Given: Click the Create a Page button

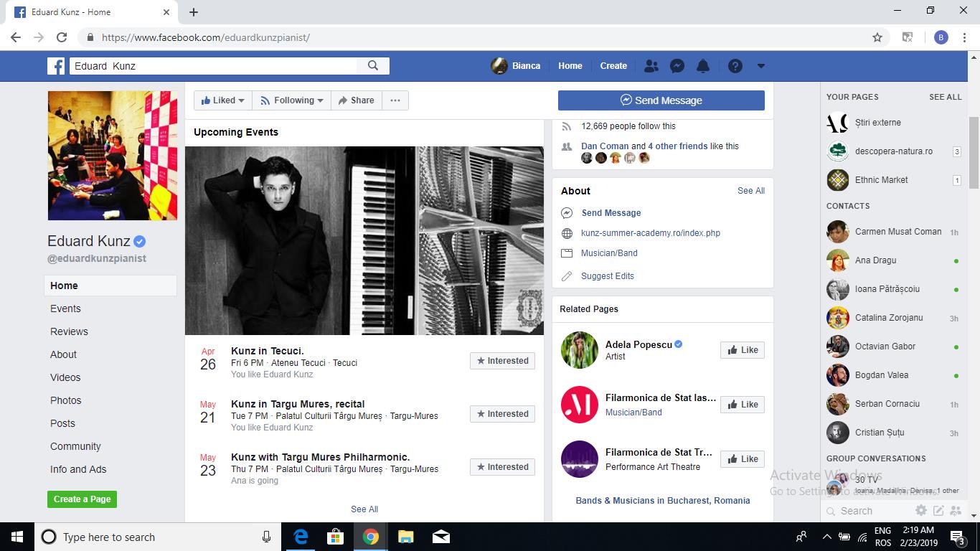Looking at the screenshot, I should coord(82,499).
